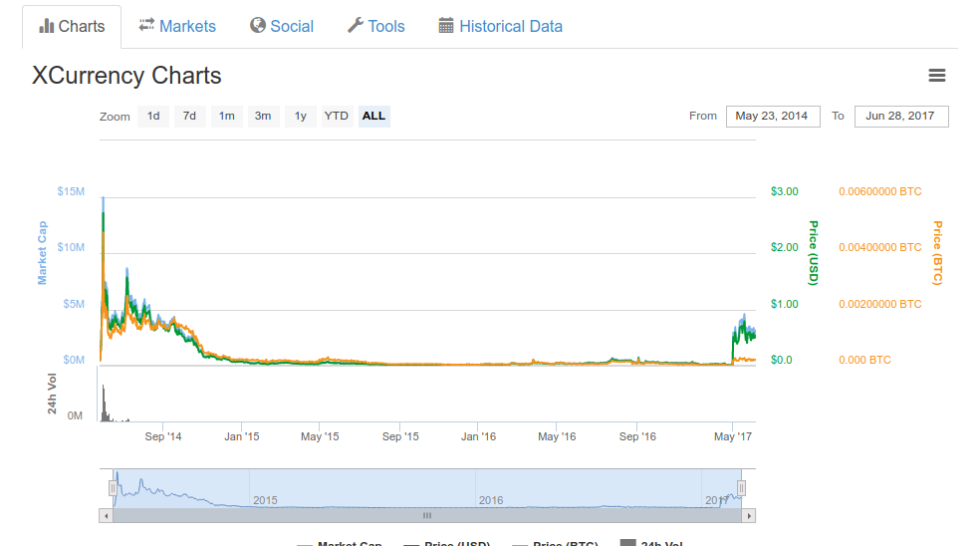Click the globe icon beside Social
980x546 pixels.
tap(258, 25)
